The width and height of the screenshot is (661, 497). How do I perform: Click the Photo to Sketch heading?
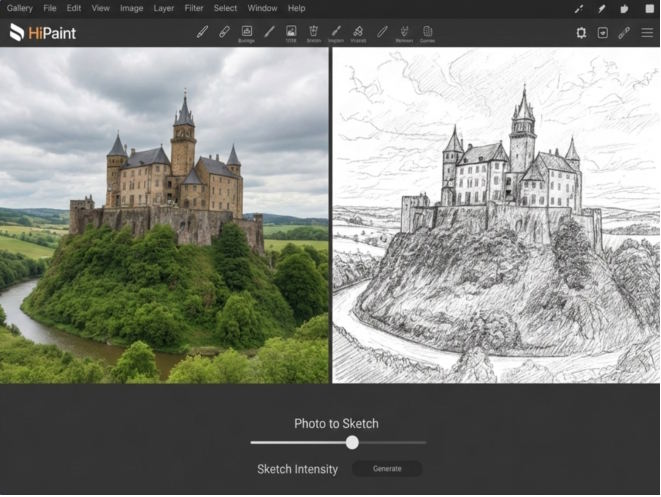click(x=336, y=424)
